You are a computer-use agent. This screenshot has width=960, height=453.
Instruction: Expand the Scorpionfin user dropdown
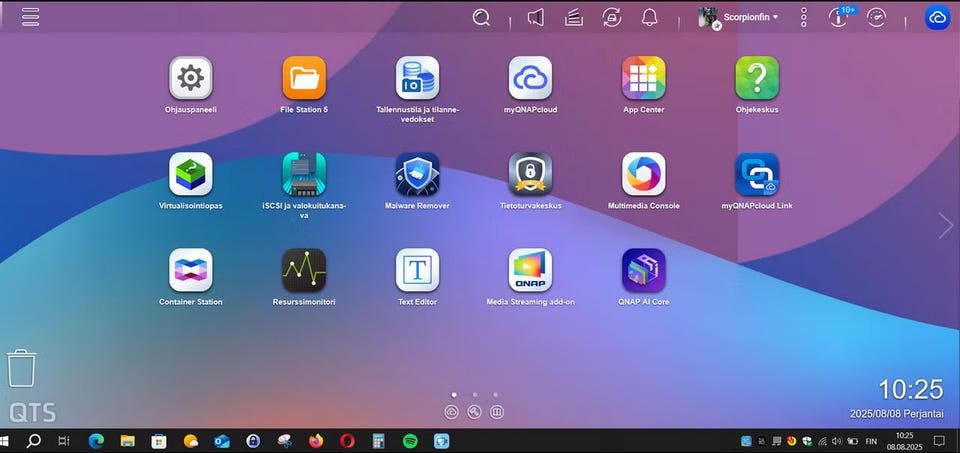pyautogui.click(x=751, y=17)
